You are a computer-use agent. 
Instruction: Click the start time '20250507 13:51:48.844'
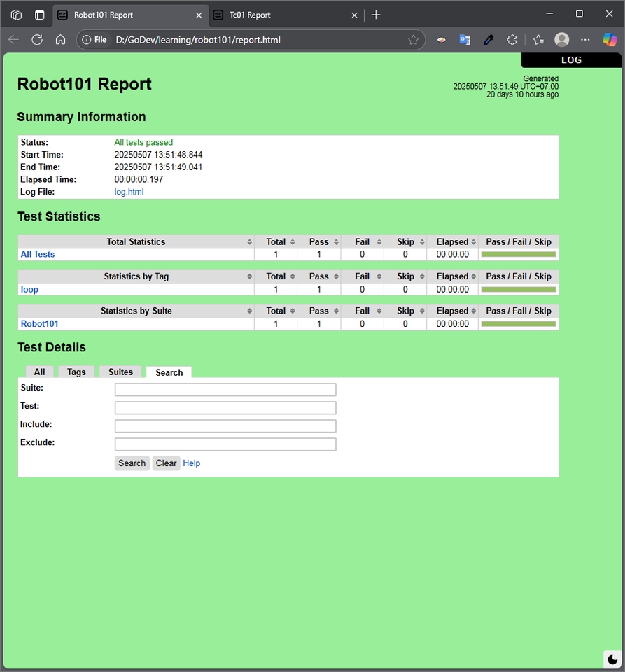point(158,154)
